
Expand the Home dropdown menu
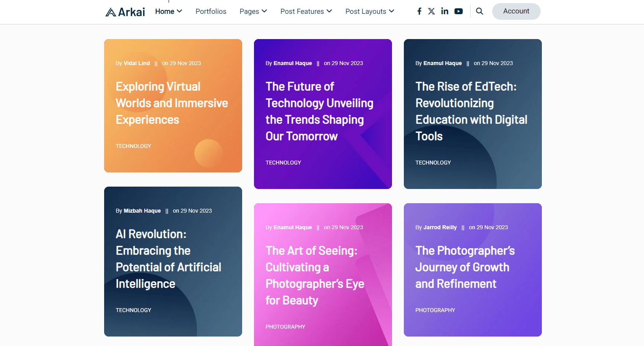(168, 11)
